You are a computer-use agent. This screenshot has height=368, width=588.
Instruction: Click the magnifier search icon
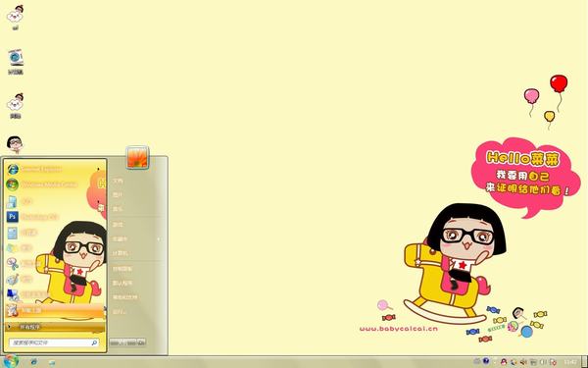point(94,342)
